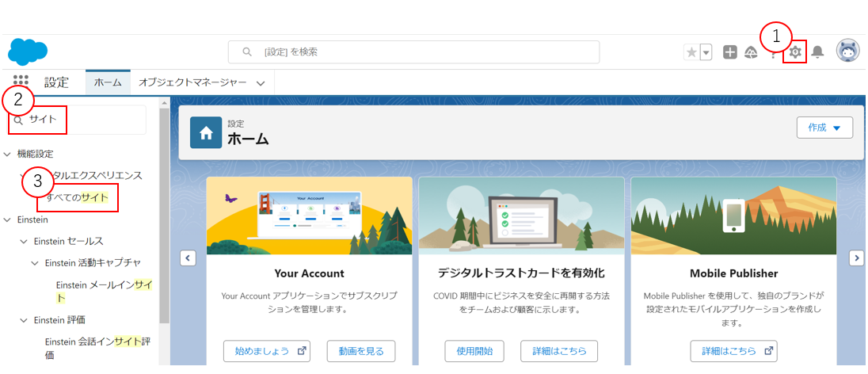Go to next carousel card
This screenshot has width=868, height=374.
click(x=856, y=258)
